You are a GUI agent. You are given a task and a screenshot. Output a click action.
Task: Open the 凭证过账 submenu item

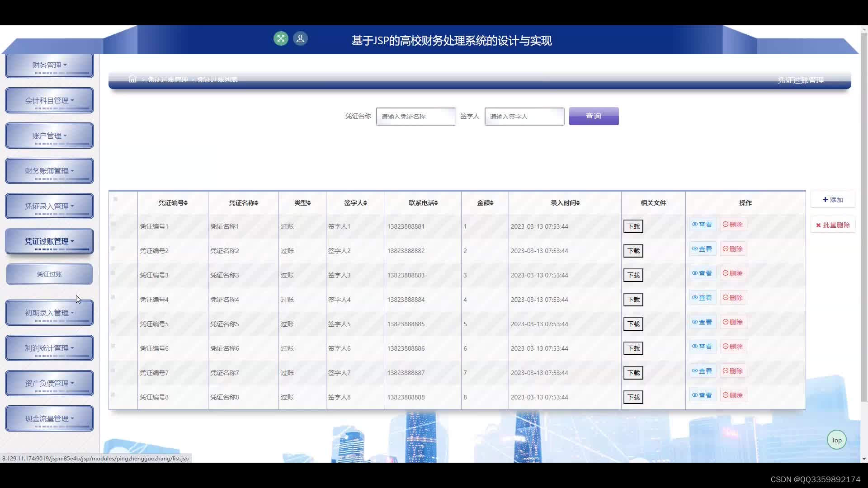(x=49, y=274)
